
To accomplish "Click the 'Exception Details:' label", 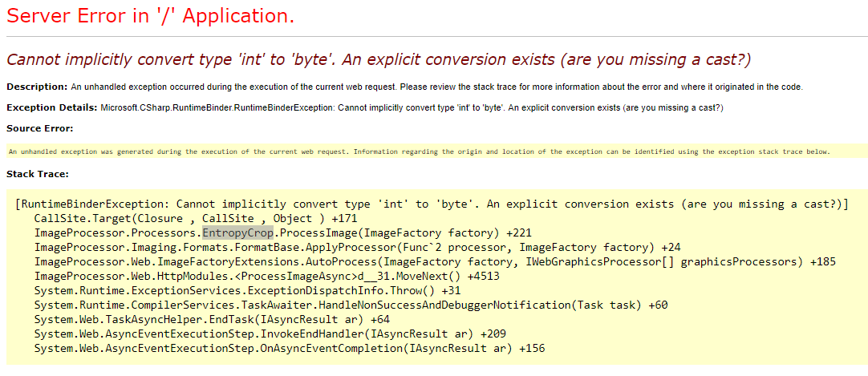I will click(51, 107).
